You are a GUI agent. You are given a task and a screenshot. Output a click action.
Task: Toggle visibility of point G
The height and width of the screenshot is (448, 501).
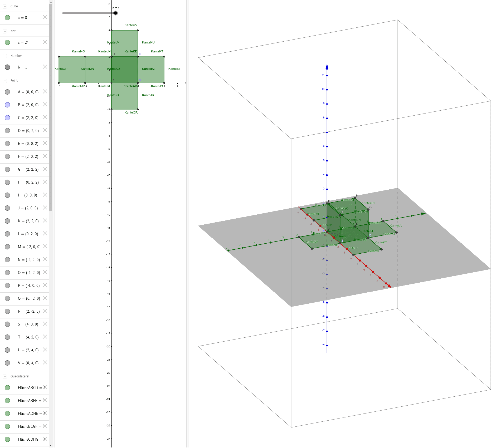pos(7,169)
